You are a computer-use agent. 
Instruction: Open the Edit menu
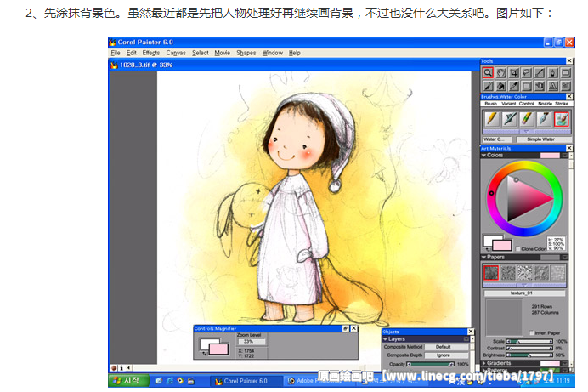[x=131, y=53]
